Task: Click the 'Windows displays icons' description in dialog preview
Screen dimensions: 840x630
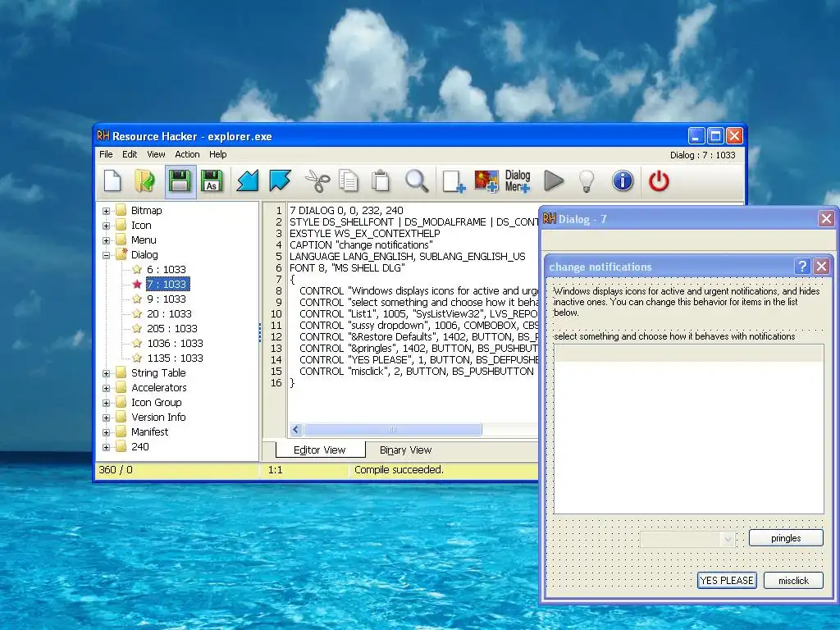Action: pyautogui.click(x=687, y=302)
